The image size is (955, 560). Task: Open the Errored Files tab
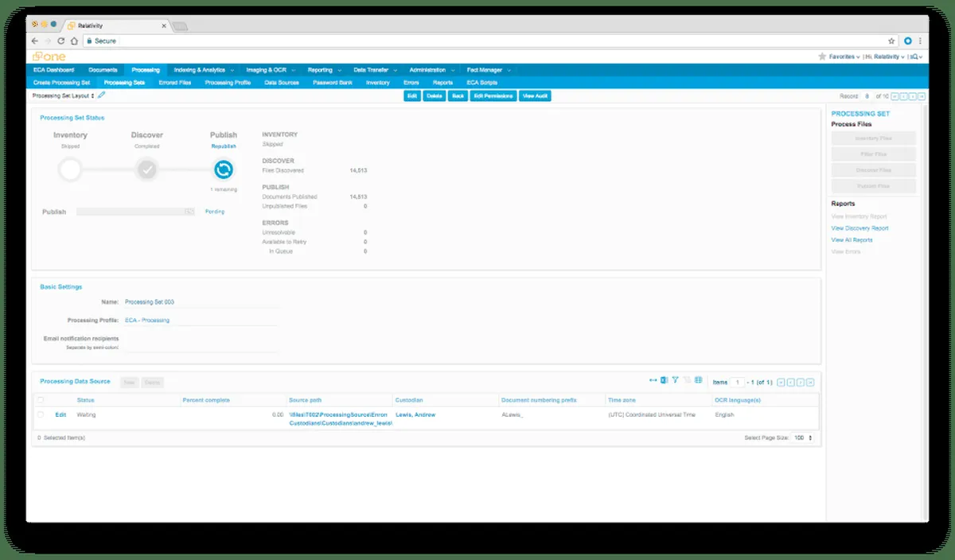(x=174, y=82)
